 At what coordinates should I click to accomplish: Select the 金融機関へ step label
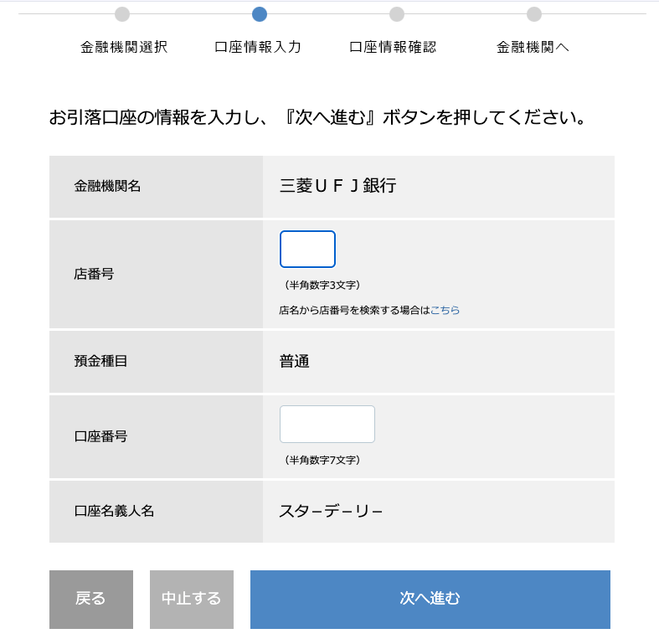533,47
